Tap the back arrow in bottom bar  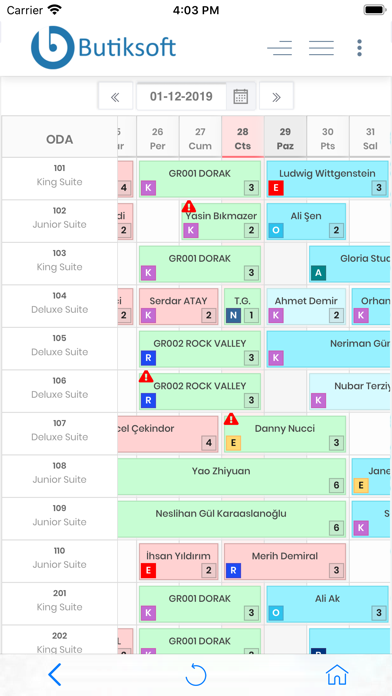pos(55,675)
